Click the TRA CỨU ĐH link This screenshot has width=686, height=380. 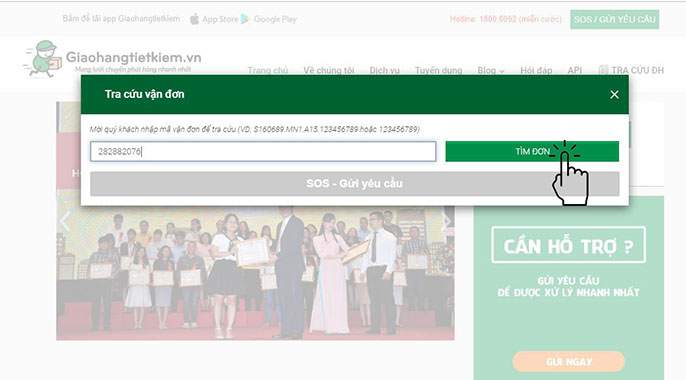click(637, 70)
